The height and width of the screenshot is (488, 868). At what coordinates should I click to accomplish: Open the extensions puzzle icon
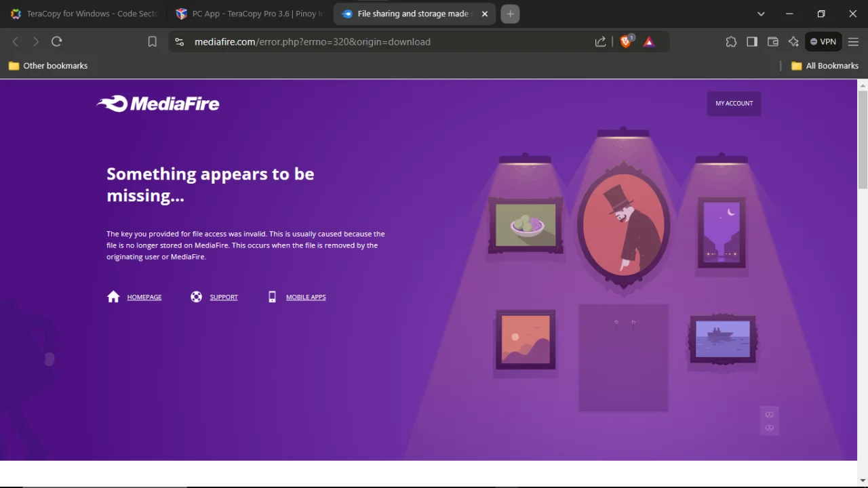731,41
